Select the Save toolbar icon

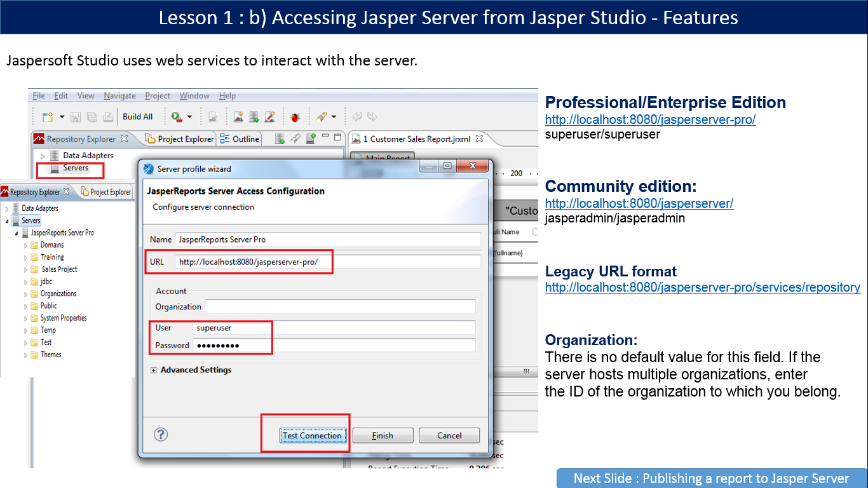pyautogui.click(x=76, y=117)
